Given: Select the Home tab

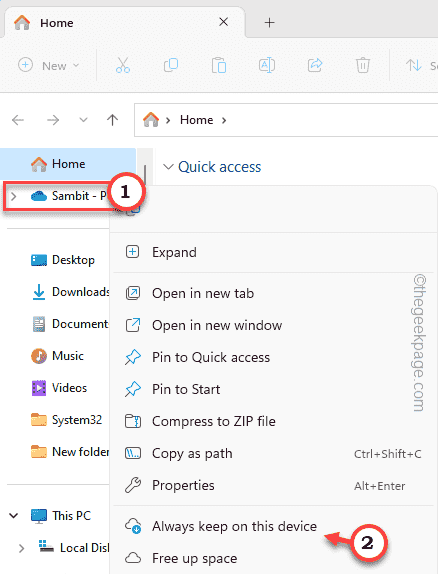Looking at the screenshot, I should (125, 23).
